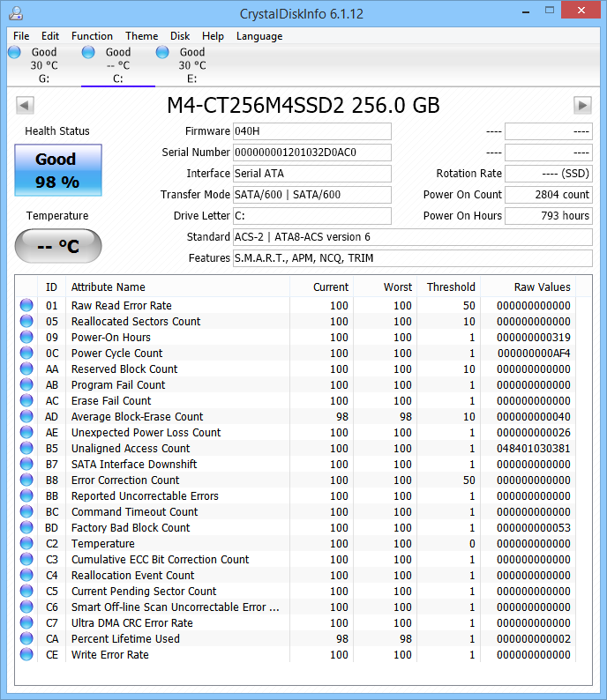This screenshot has width=607, height=700.
Task: Open the File menu
Action: (x=21, y=36)
